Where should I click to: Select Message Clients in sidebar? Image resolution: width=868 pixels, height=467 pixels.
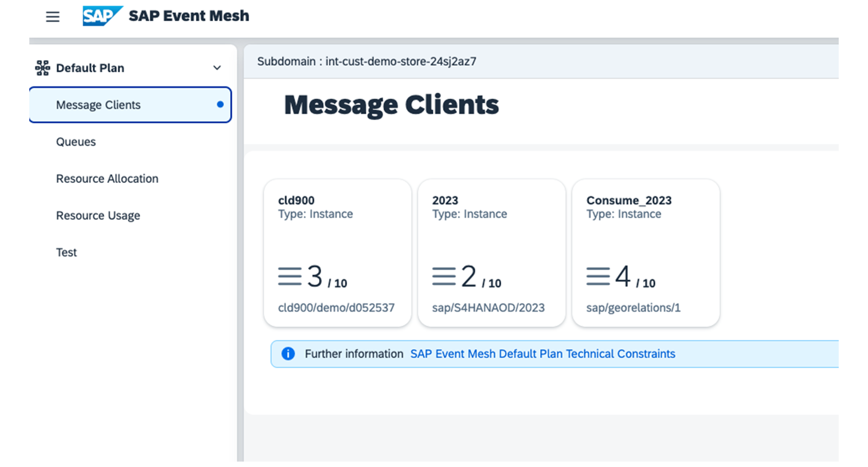[130, 105]
